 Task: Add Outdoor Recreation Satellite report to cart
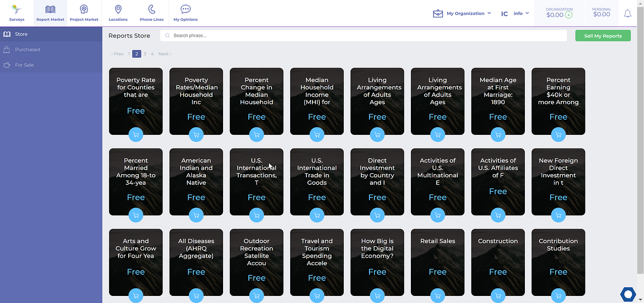256,295
